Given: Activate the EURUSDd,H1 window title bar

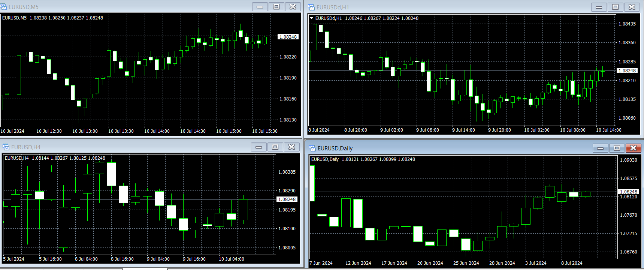Looking at the screenshot, I should 450,7.
